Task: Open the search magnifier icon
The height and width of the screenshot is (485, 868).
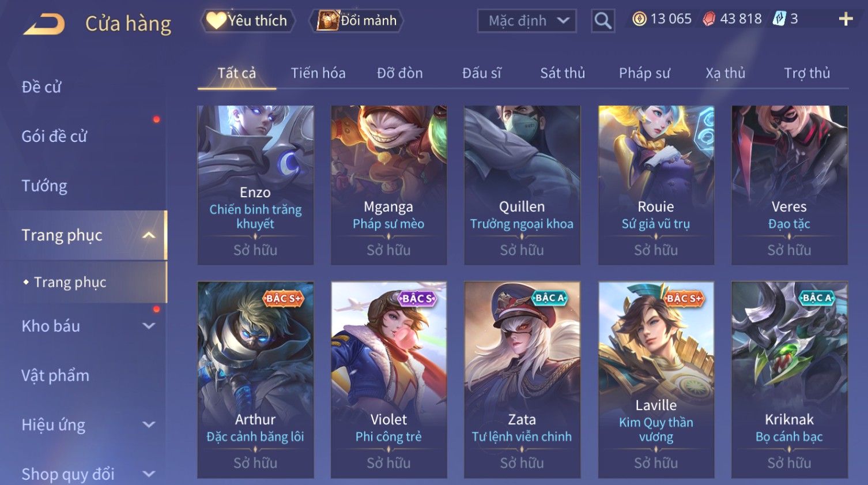Action: [x=603, y=21]
